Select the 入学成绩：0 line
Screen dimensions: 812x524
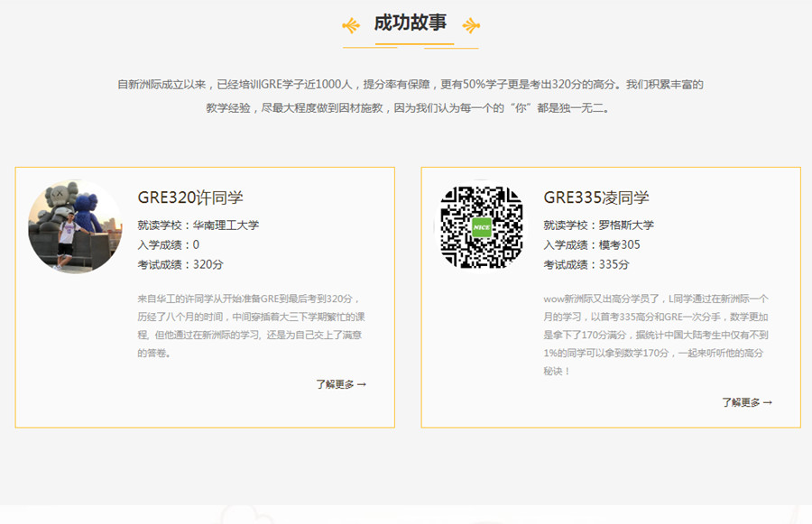[x=169, y=244]
